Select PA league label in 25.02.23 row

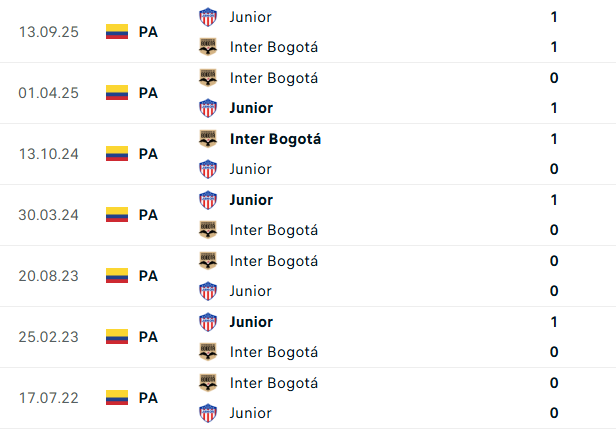pos(148,336)
